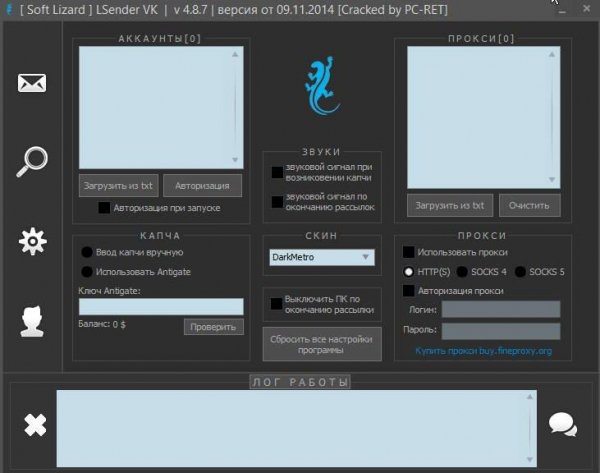Click 'Загрузить из txt' under accounts list
Image resolution: width=600 pixels, height=473 pixels.
[118, 186]
